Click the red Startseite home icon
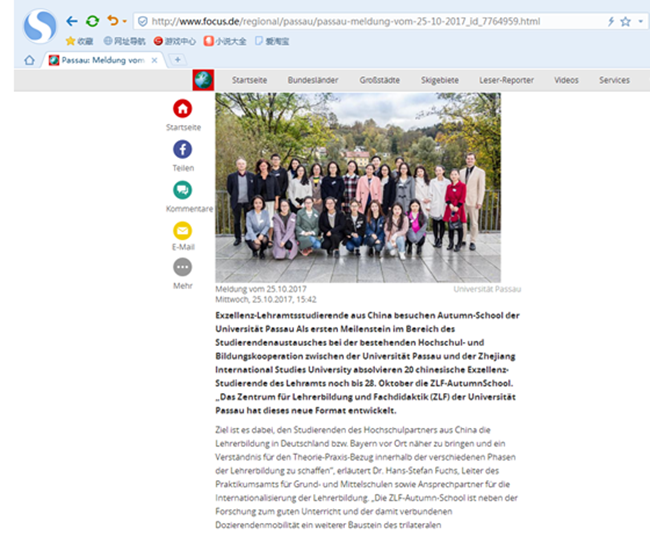Image resolution: width=650 pixels, height=536 pixels. 182,109
